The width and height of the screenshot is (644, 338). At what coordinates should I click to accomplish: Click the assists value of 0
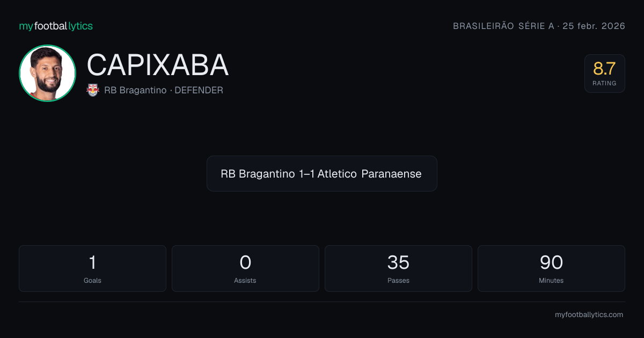point(245,262)
